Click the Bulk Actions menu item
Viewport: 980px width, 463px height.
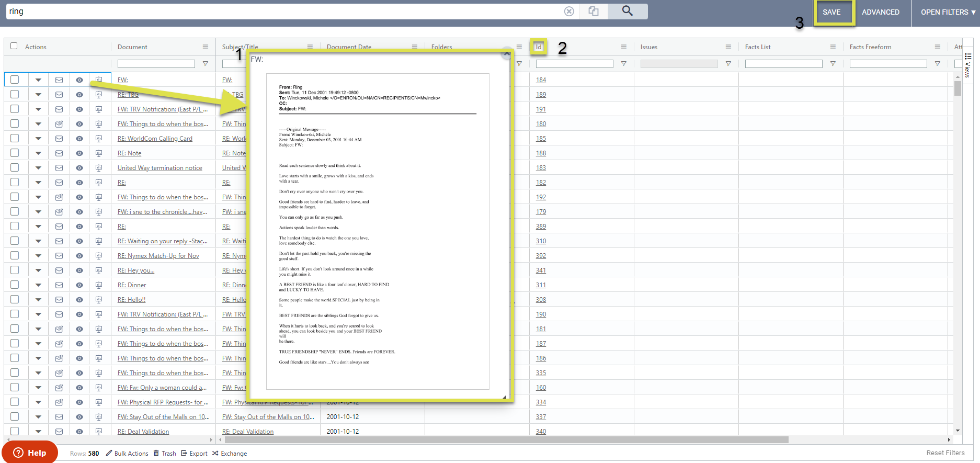tap(127, 454)
